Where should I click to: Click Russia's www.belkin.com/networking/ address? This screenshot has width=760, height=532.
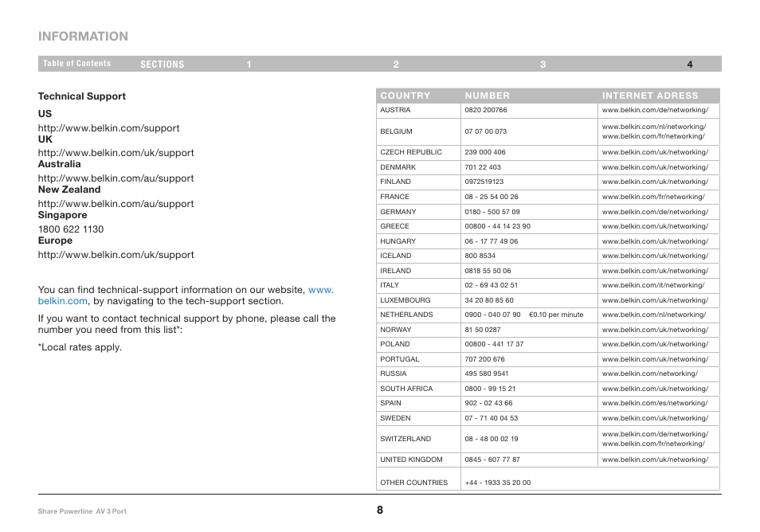coord(650,374)
